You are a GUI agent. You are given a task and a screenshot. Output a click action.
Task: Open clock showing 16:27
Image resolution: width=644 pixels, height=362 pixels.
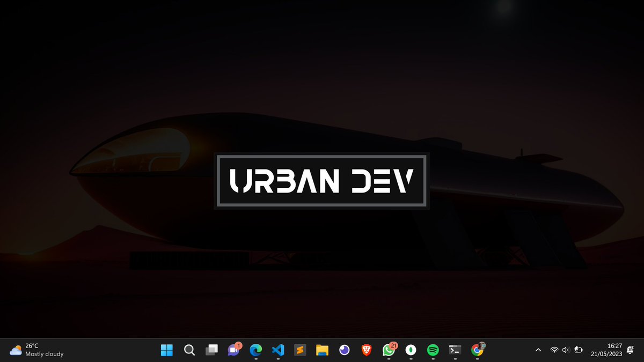coord(614,346)
